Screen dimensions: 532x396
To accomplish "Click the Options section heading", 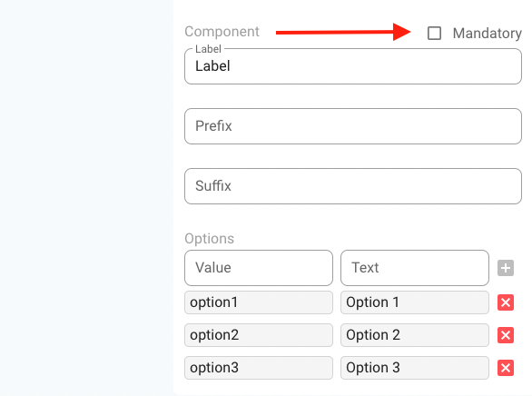I will pos(210,239).
